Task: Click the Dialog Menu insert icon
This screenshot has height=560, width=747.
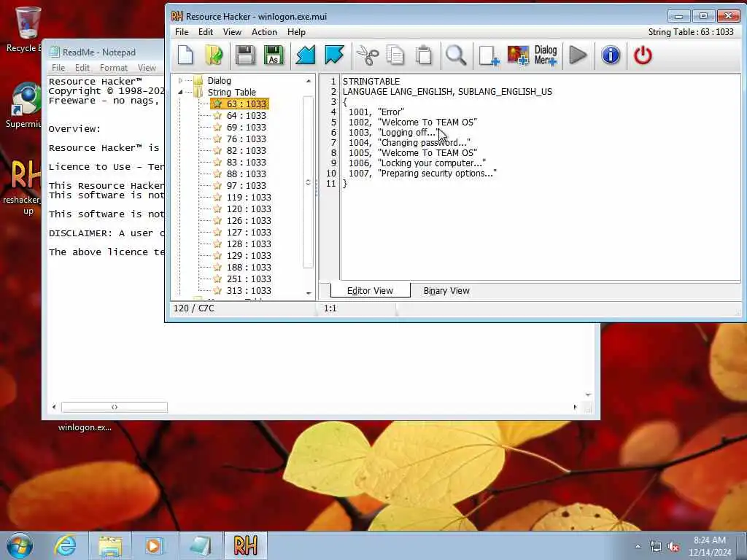Action: 546,55
